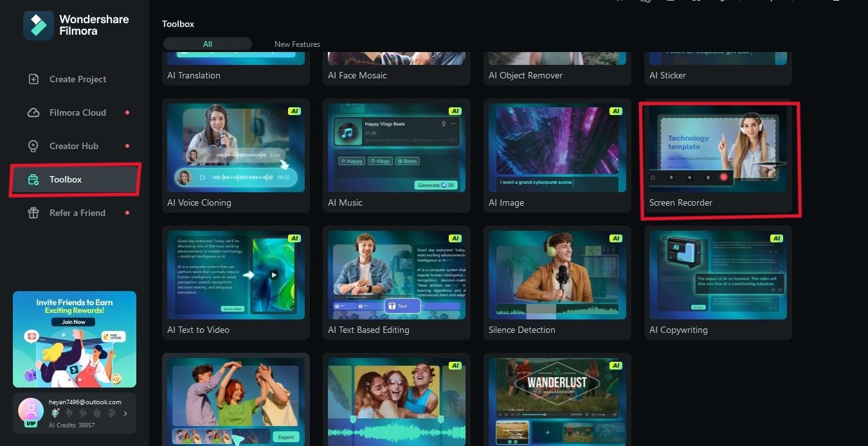Click the account avatar picture
Viewport: 868px width, 446px height.
point(30,411)
